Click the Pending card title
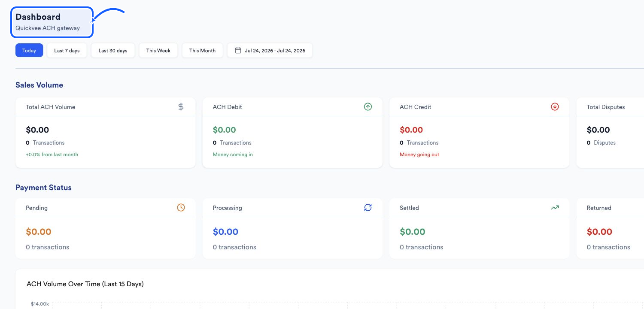 36,208
